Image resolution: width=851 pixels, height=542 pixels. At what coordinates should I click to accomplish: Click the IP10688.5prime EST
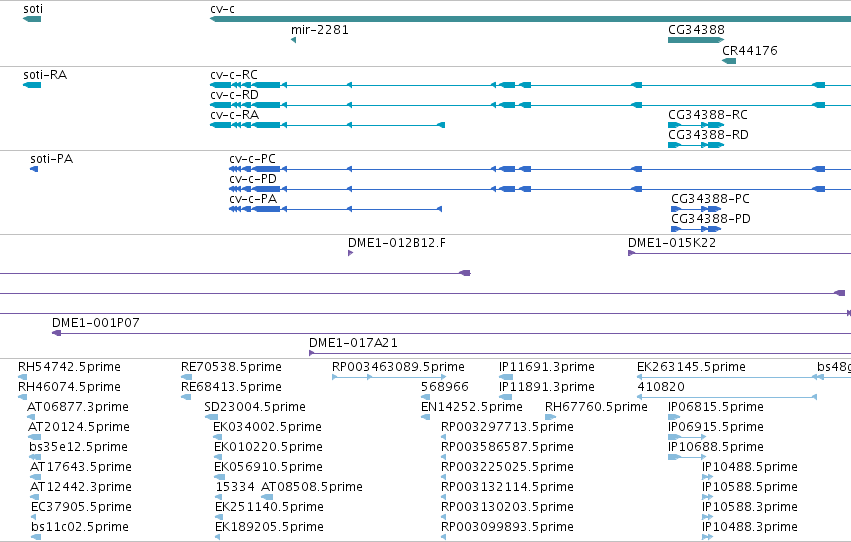click(x=687, y=457)
